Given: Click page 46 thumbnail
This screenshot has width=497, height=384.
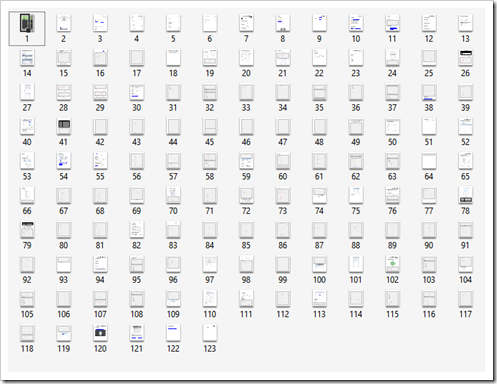Looking at the screenshot, I should 246,126.
